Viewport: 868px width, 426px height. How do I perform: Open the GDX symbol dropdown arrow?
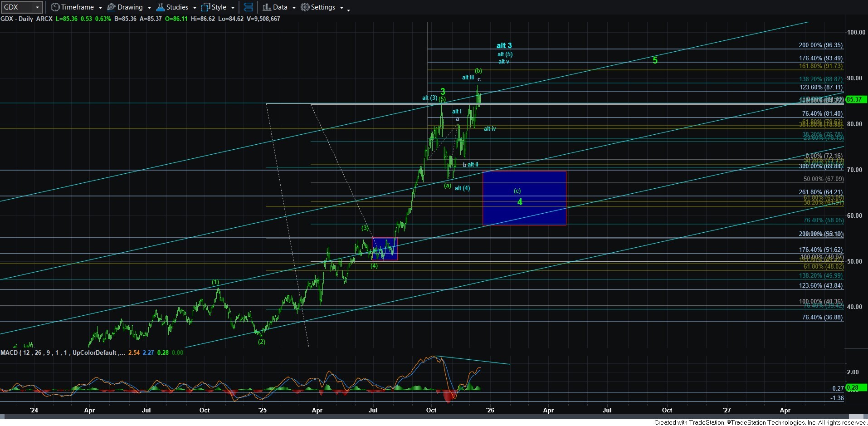pyautogui.click(x=37, y=7)
